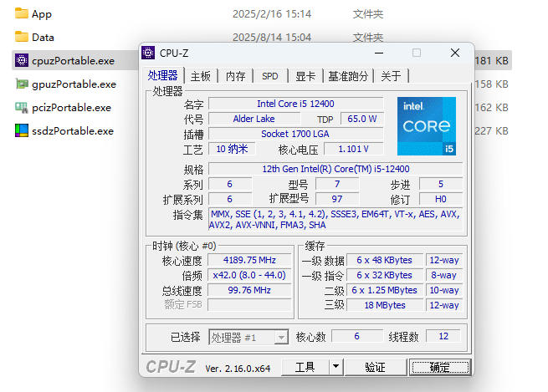This screenshot has width=548, height=392.
Task: Click the 工具 button
Action: pos(305,367)
